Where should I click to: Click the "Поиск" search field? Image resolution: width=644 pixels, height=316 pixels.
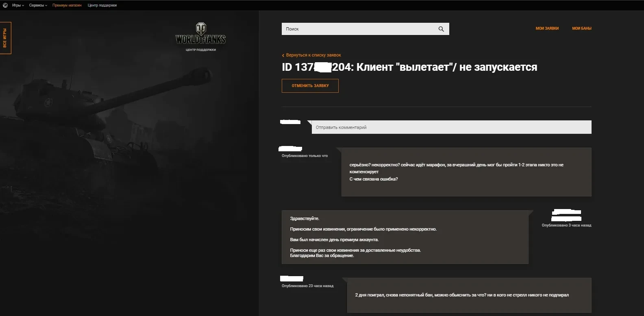[x=365, y=29]
